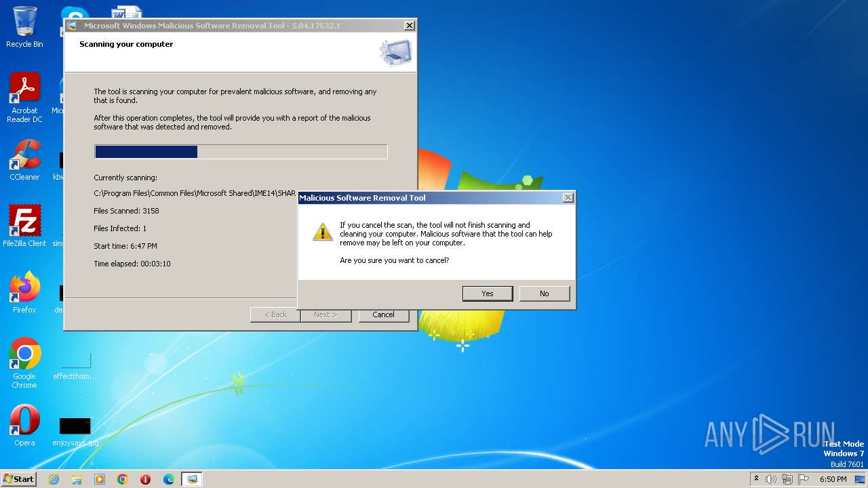This screenshot has width=868, height=488.
Task: Open Acrobat Reader DC shortcut
Action: click(x=24, y=98)
